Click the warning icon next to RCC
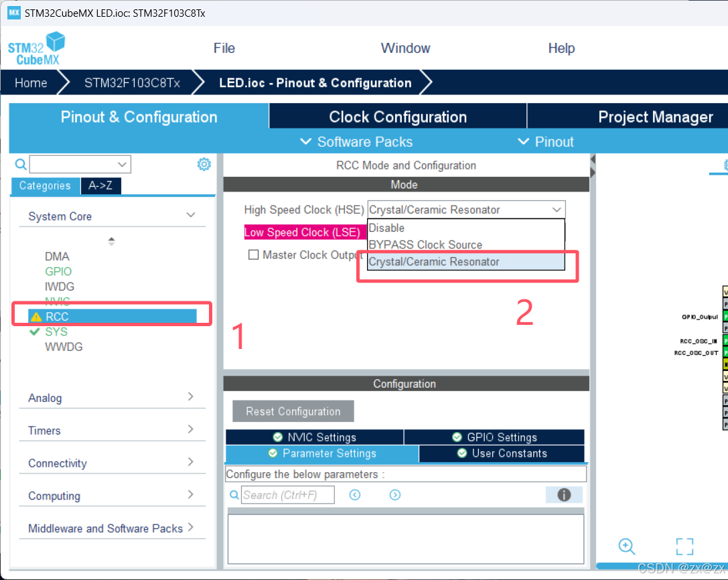Image resolution: width=728 pixels, height=580 pixels. (35, 317)
